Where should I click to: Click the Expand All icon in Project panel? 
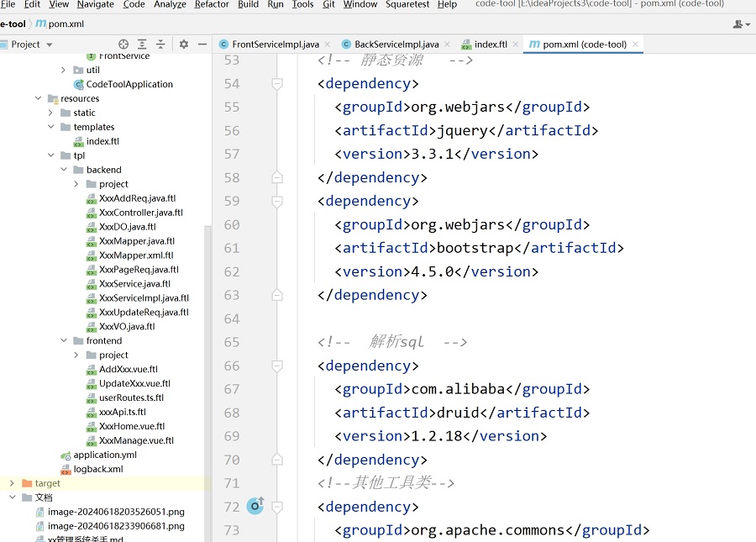[143, 44]
